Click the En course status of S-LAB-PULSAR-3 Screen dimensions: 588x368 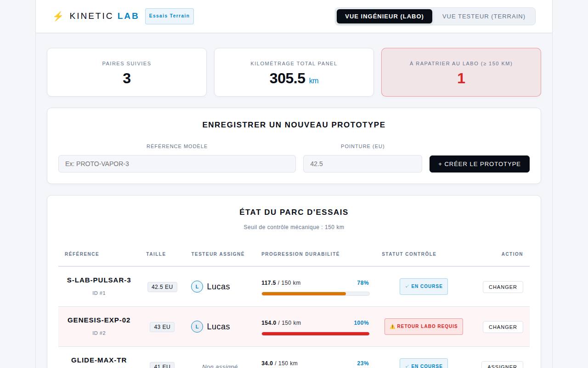point(424,286)
